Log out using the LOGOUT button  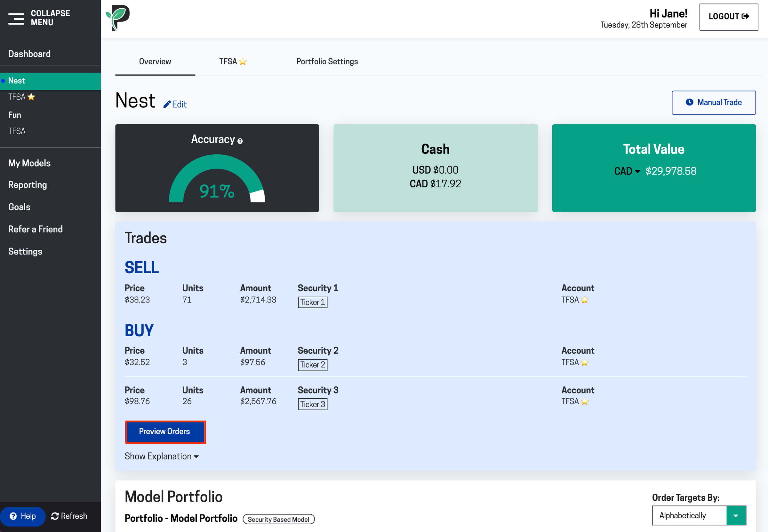click(728, 17)
